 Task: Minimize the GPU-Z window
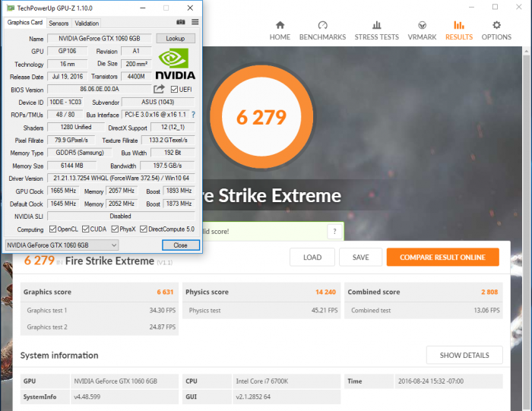pyautogui.click(x=143, y=8)
